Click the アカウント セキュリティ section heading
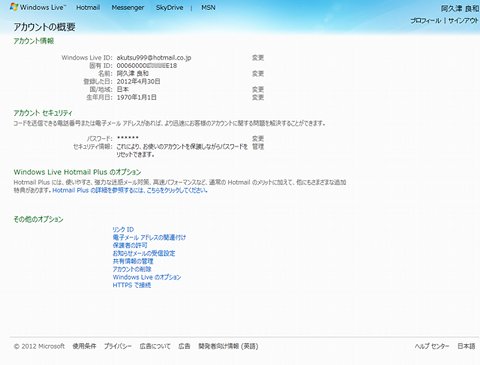The width and height of the screenshot is (480, 365). [43, 113]
